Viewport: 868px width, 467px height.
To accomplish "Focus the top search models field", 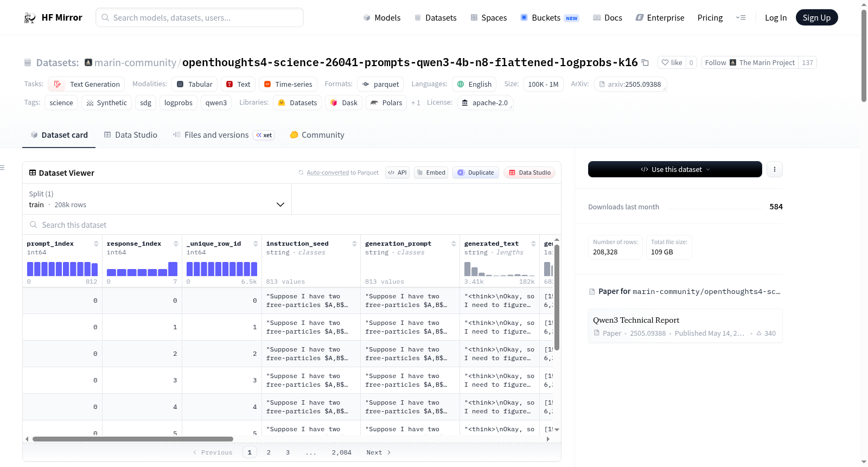I will pos(200,17).
